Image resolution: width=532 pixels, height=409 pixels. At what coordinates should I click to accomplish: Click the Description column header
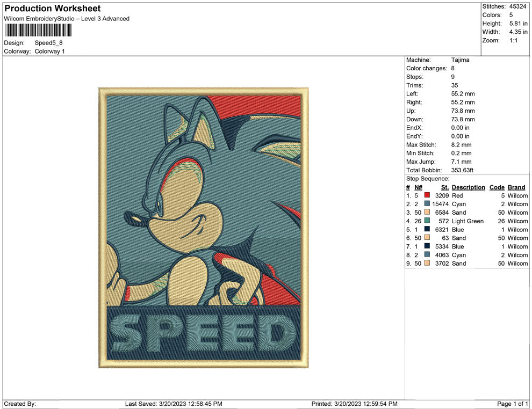468,187
